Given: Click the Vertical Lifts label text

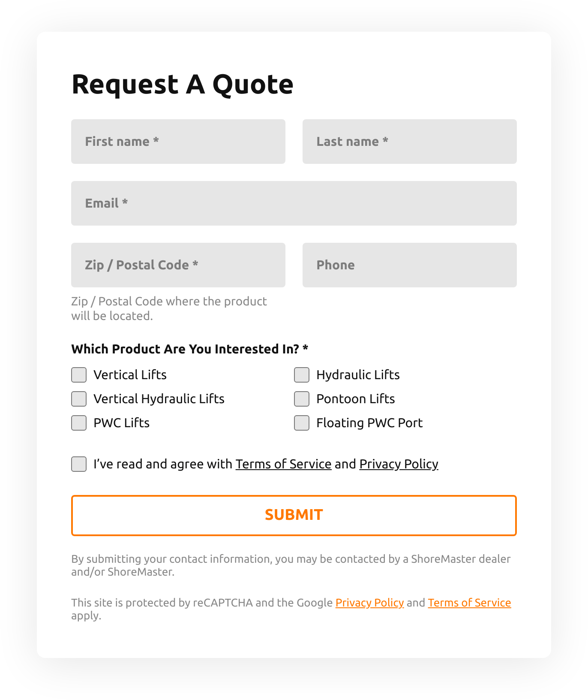Looking at the screenshot, I should click(129, 375).
